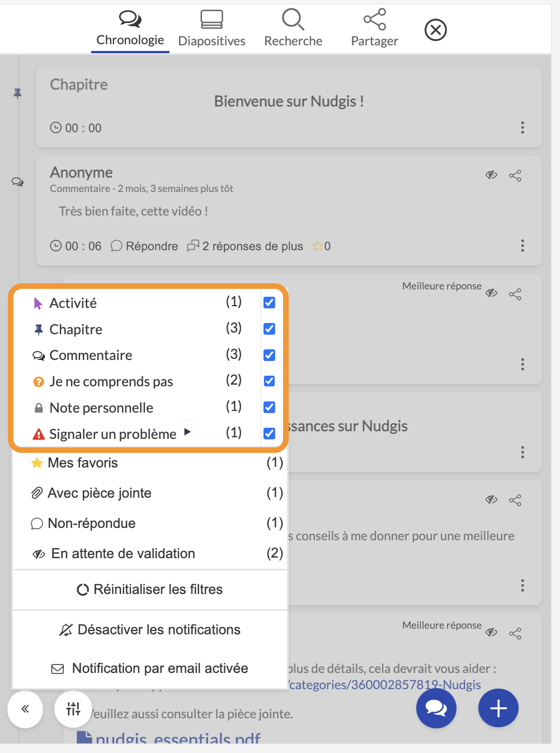Switch to the Recherche tab
Image resolution: width=560 pixels, height=753 pixels.
click(x=293, y=28)
